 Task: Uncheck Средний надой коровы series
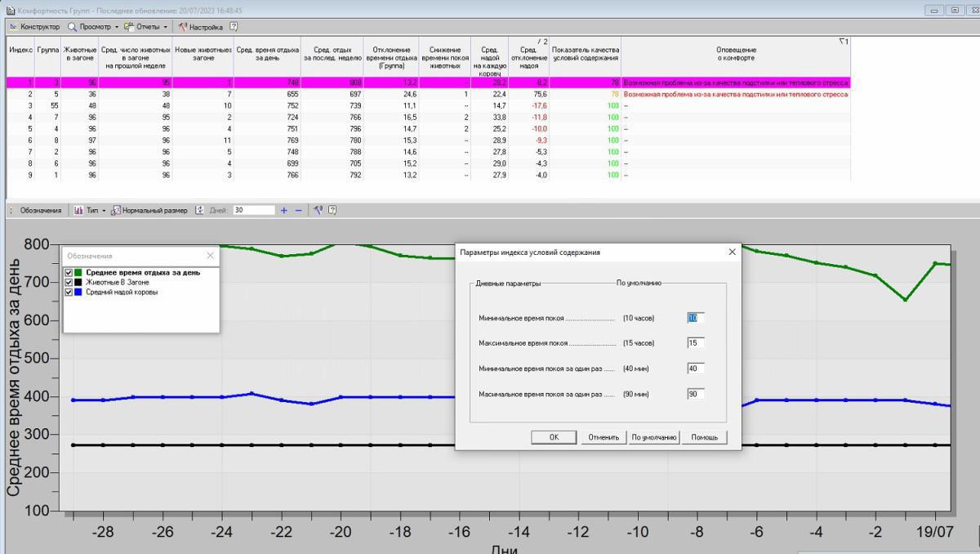click(x=69, y=292)
